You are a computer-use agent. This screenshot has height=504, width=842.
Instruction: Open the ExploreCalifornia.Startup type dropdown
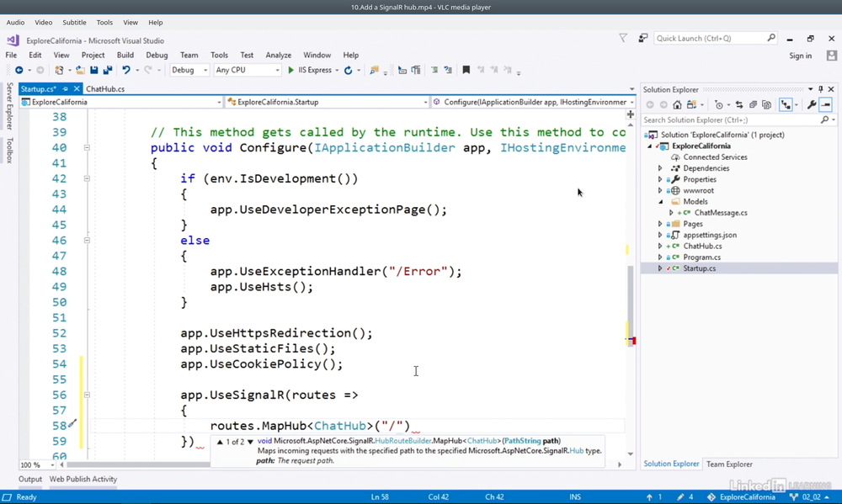tap(327, 102)
